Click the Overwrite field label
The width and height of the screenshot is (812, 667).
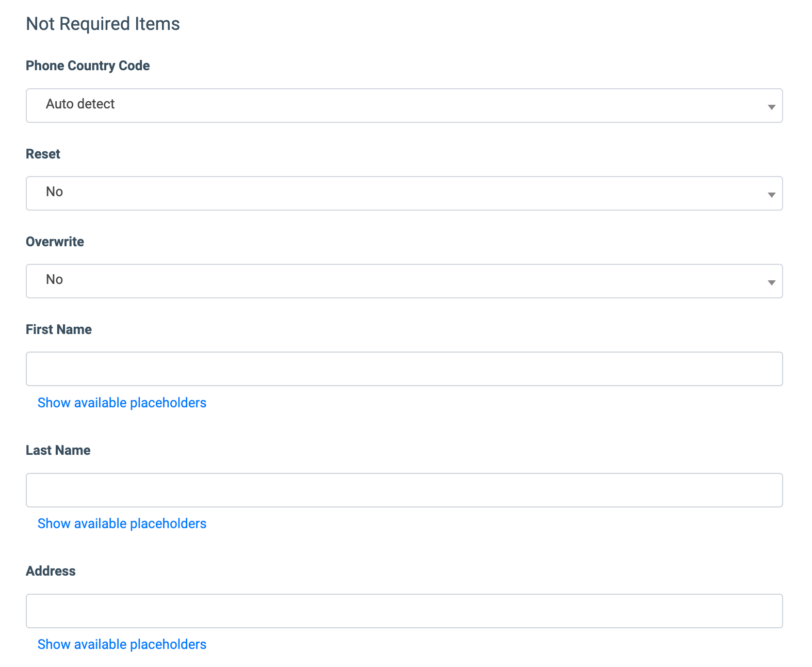tap(55, 242)
